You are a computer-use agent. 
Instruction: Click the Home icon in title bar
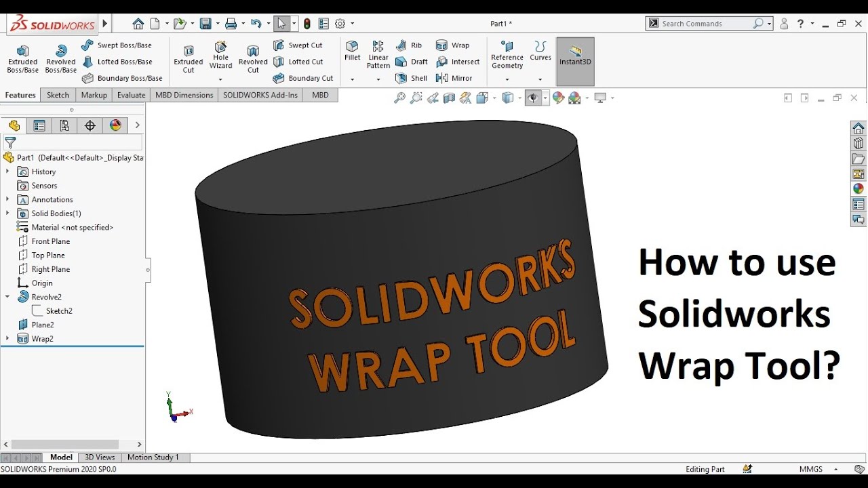pyautogui.click(x=138, y=24)
